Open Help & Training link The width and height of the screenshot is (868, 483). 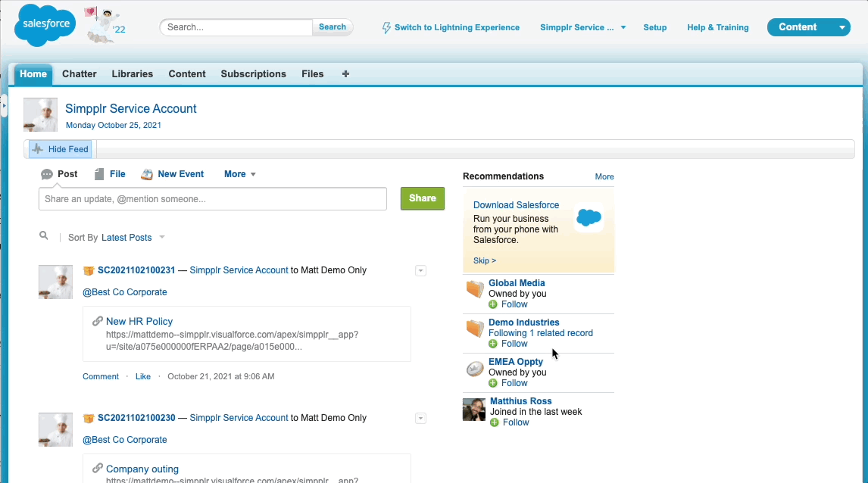[718, 28]
